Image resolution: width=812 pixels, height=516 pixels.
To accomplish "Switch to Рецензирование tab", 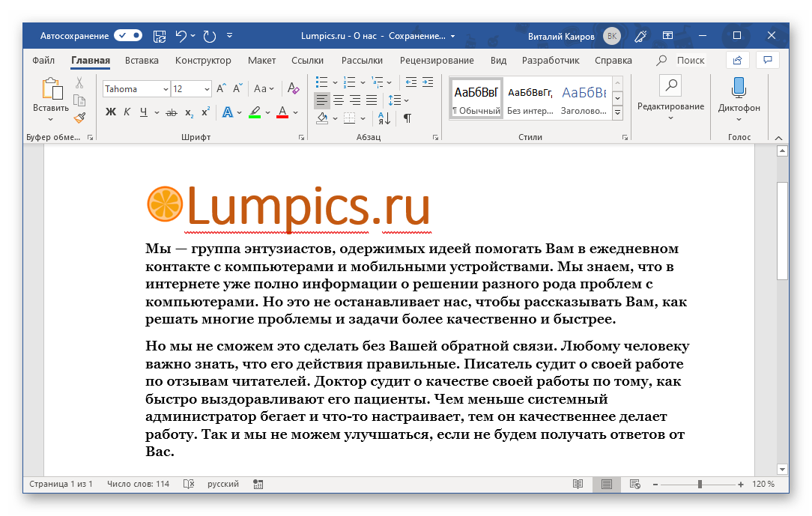I will pos(437,61).
